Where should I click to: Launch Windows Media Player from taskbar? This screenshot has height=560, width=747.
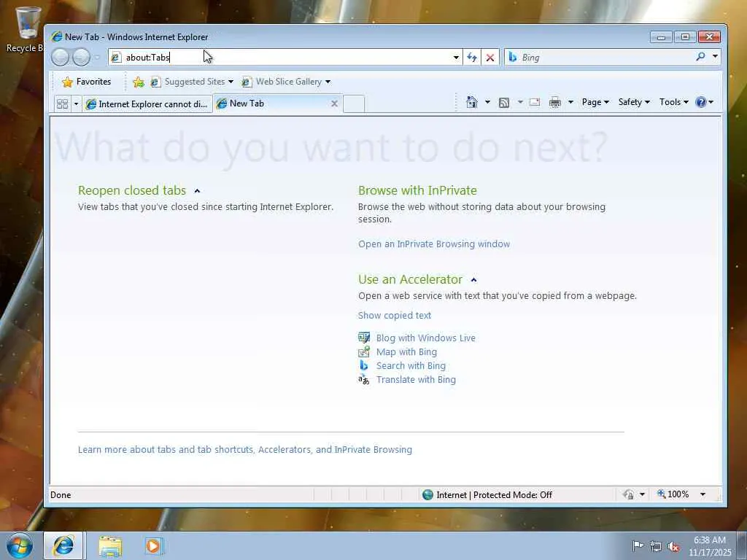pos(154,546)
